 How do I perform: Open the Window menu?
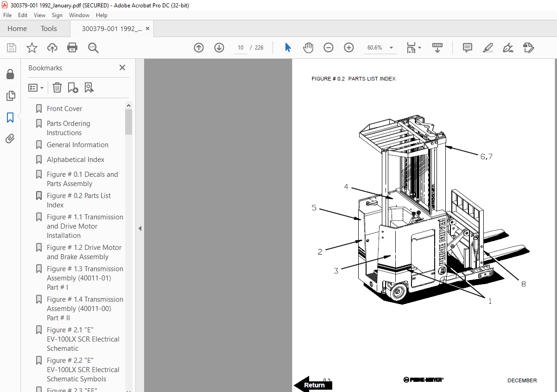click(x=79, y=15)
